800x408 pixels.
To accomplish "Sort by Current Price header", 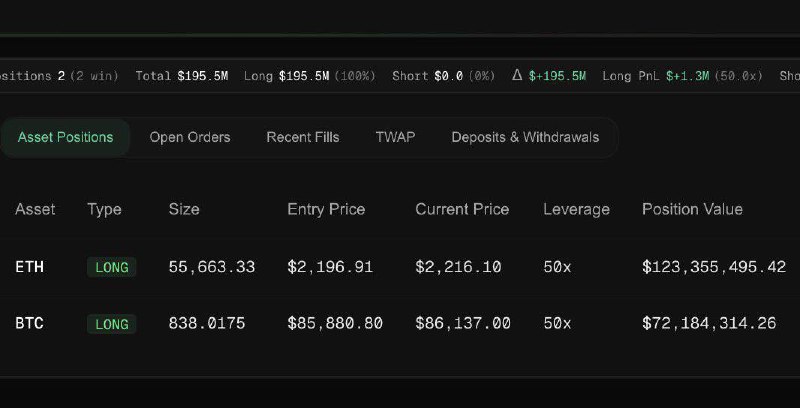I will 462,209.
